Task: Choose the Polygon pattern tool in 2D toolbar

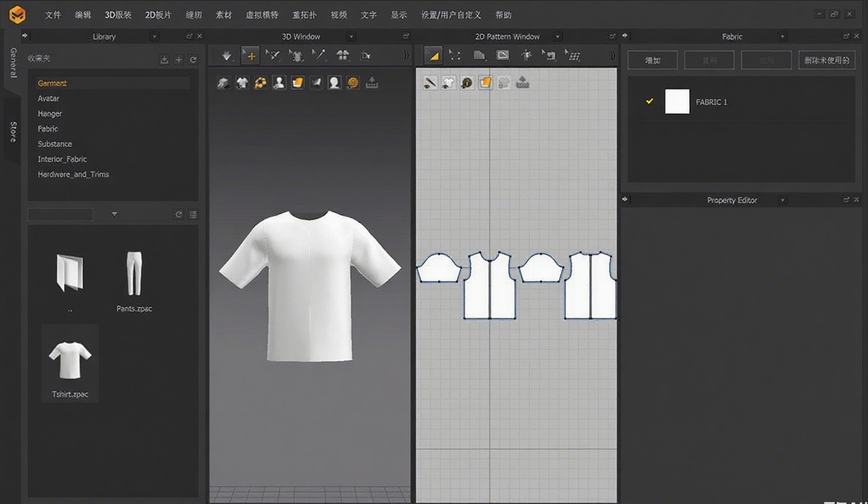Action: [479, 56]
